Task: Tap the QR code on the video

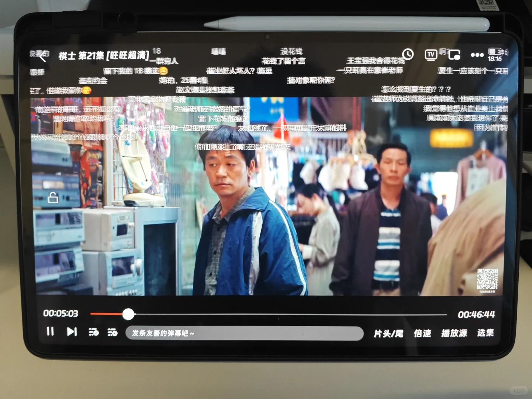Action: click(488, 279)
